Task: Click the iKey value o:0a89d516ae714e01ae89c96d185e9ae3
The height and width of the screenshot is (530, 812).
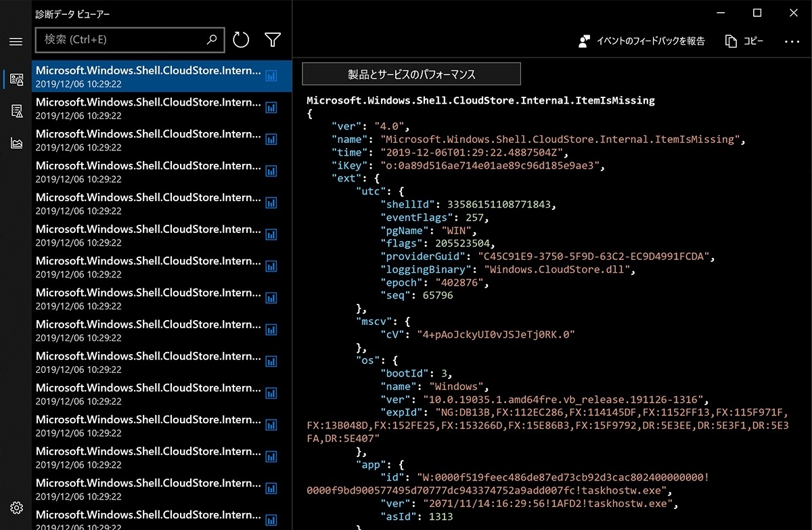Action: [490, 165]
